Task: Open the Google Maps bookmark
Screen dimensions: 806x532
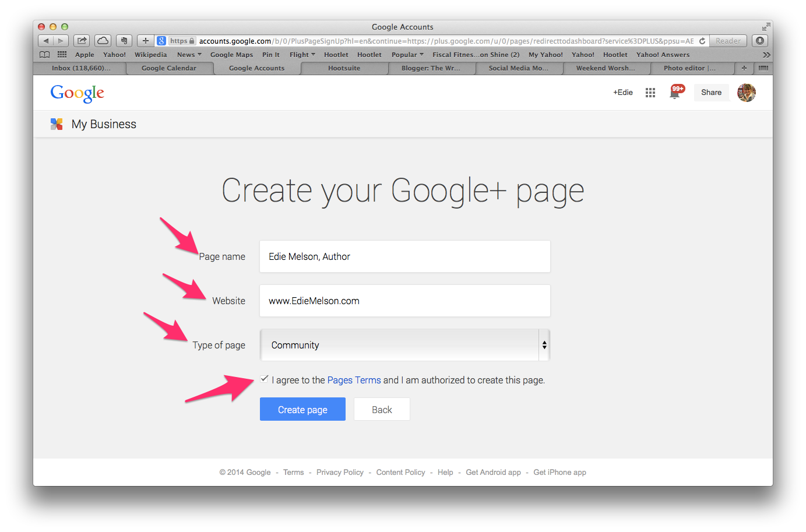Action: point(231,55)
